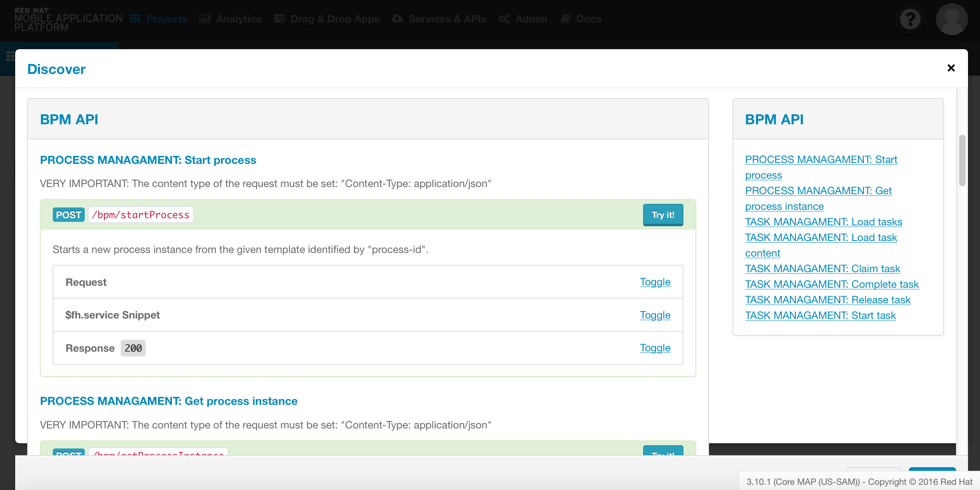Click the PROCESS MANAGAMENT: Start process heading
The width and height of the screenshot is (980, 490).
pyautogui.click(x=148, y=160)
